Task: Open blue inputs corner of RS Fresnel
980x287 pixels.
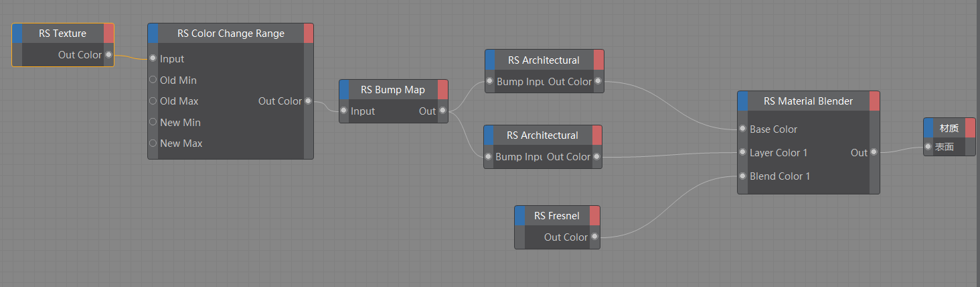Action: tap(520, 216)
